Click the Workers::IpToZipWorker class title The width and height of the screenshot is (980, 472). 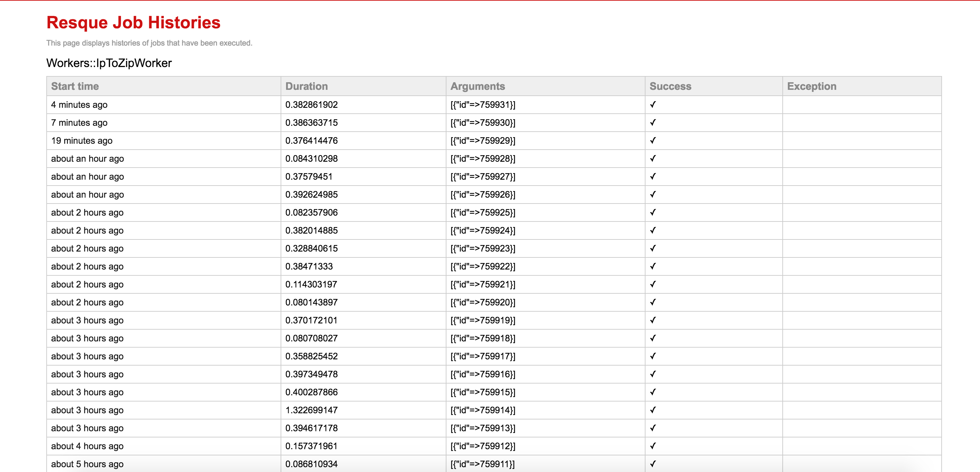tap(109, 63)
